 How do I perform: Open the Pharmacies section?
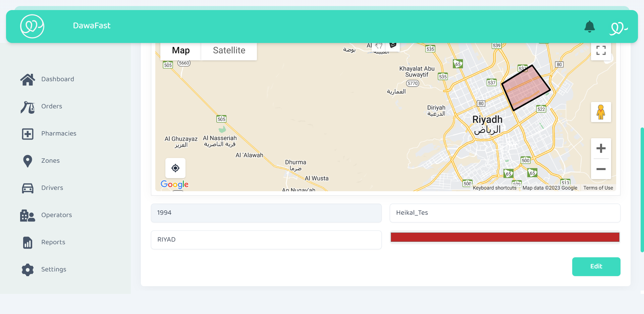click(59, 134)
